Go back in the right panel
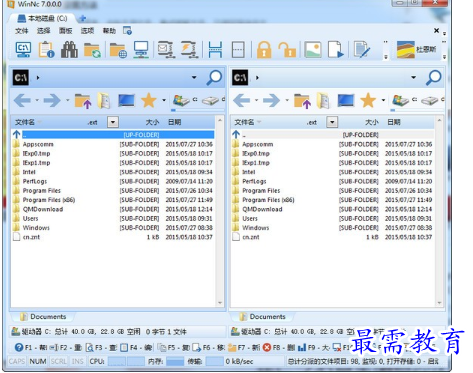The image size is (473, 373). pos(242,100)
